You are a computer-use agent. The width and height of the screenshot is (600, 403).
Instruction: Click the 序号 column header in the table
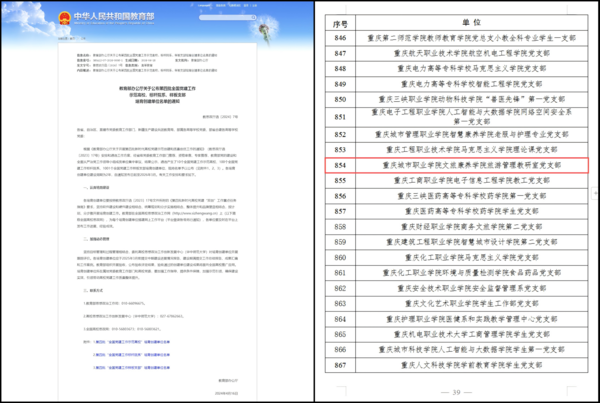[x=339, y=19]
